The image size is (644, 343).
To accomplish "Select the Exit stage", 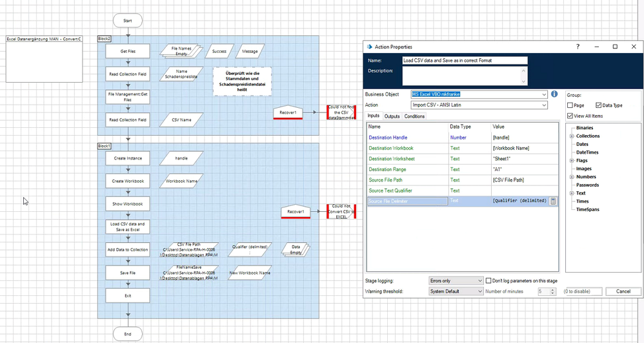I will click(x=128, y=296).
